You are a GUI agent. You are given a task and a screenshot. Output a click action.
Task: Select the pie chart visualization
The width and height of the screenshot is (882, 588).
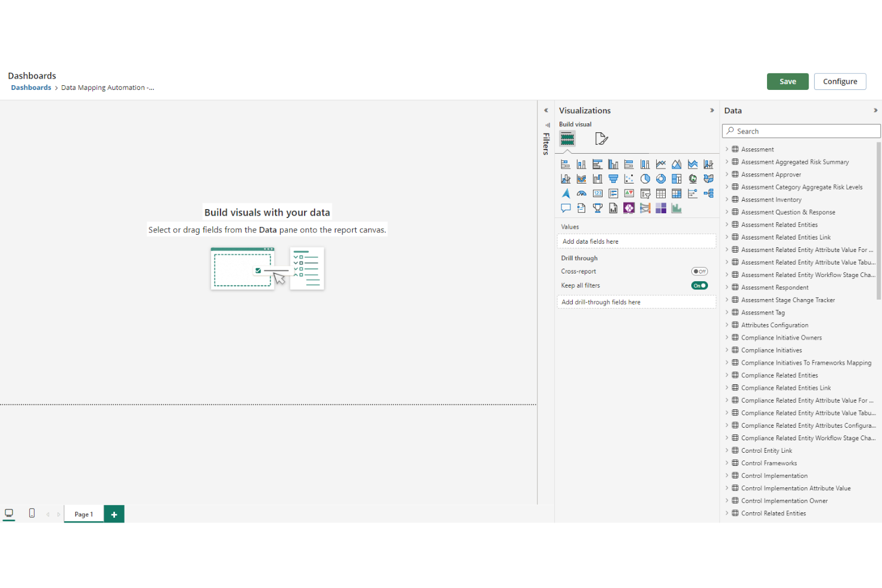pos(645,178)
